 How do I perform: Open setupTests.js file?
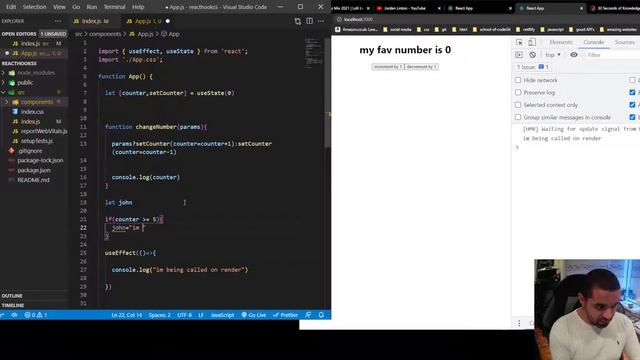coord(37,141)
